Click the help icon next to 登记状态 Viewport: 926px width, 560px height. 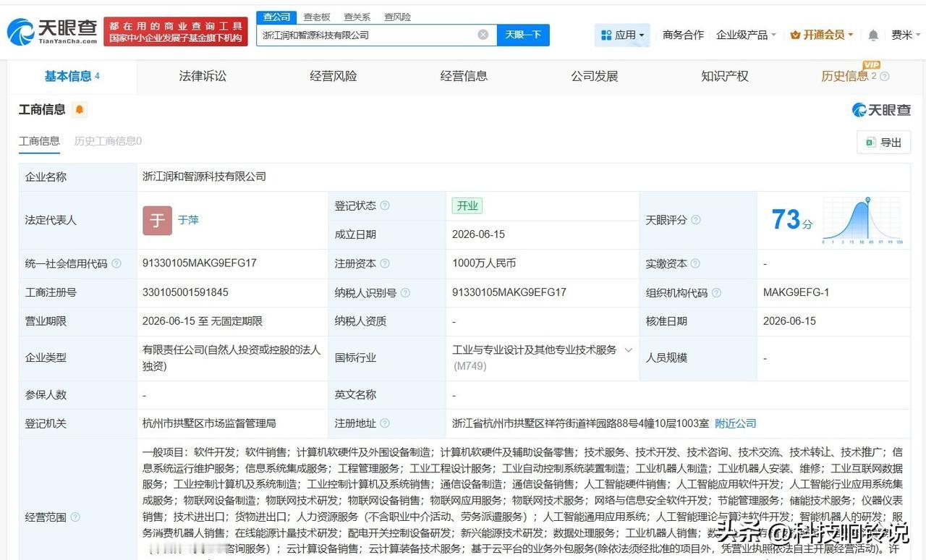coord(385,205)
